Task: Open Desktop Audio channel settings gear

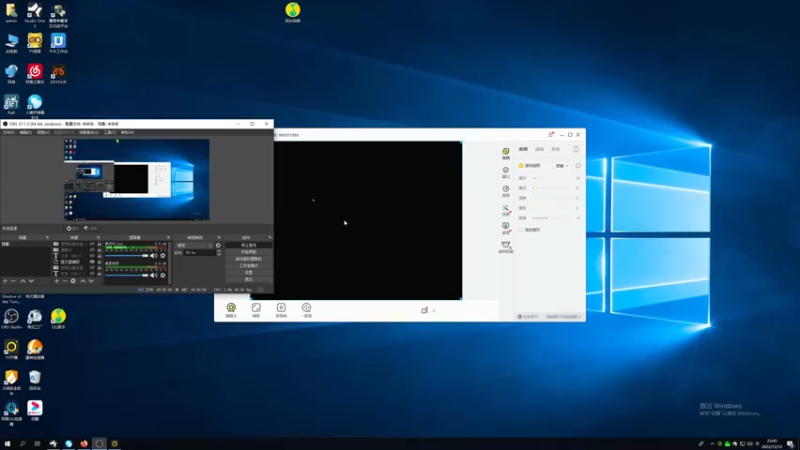Action: click(x=163, y=276)
